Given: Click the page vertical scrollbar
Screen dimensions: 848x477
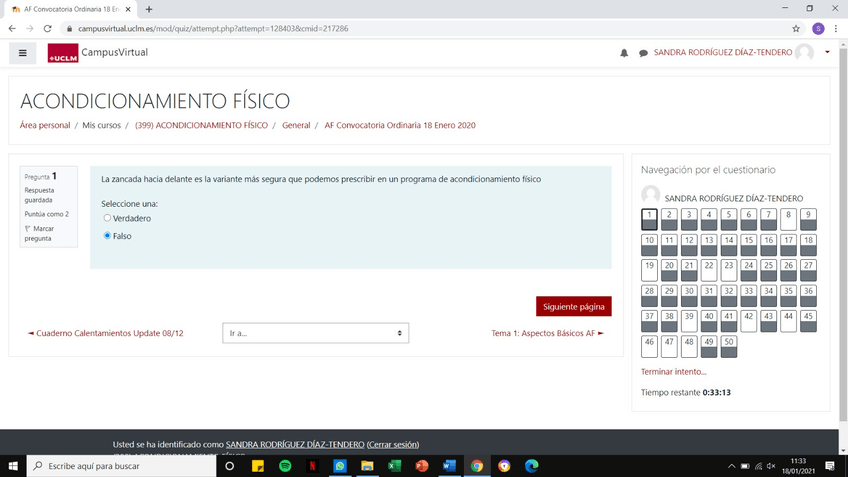Looking at the screenshot, I should point(843,233).
